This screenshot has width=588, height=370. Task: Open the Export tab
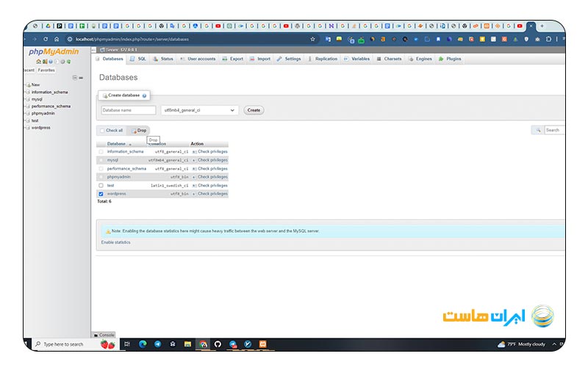(x=233, y=59)
